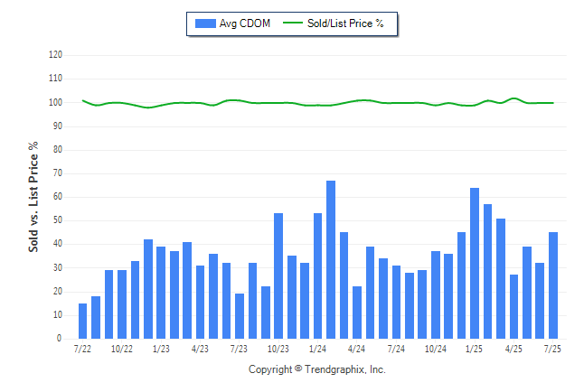Select the bar at 4/25
The width and height of the screenshot is (584, 392).
(x=514, y=306)
